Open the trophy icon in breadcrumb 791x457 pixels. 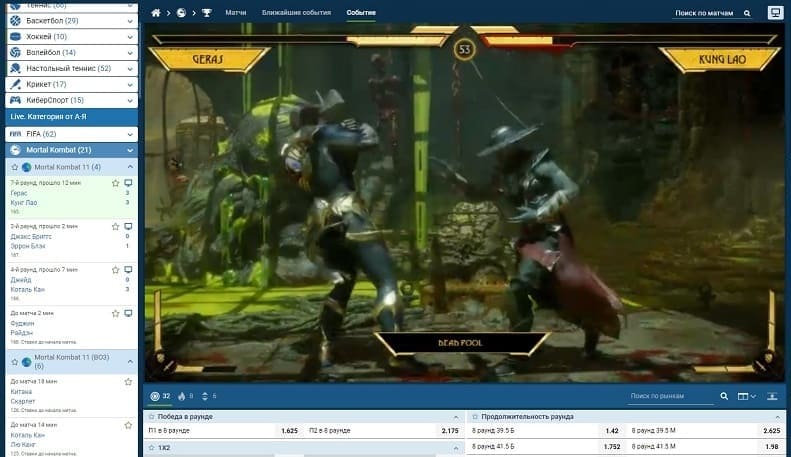point(207,13)
